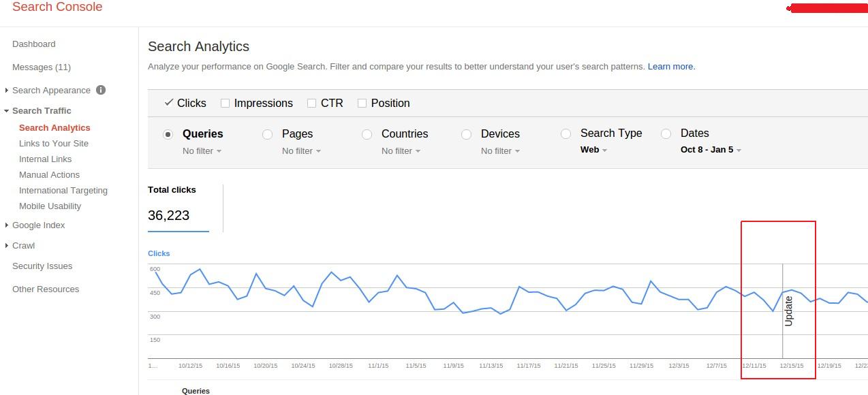Select the Countries radio button
This screenshot has width=868, height=395.
tap(367, 135)
